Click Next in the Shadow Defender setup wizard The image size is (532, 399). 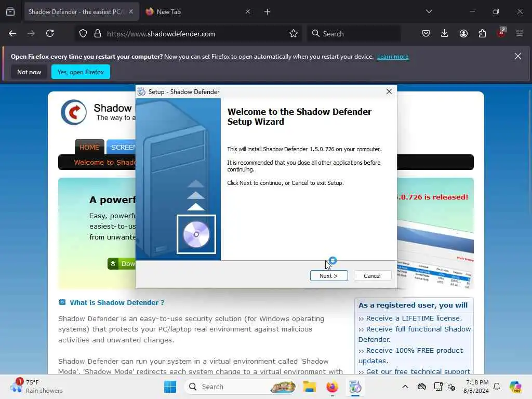(329, 276)
